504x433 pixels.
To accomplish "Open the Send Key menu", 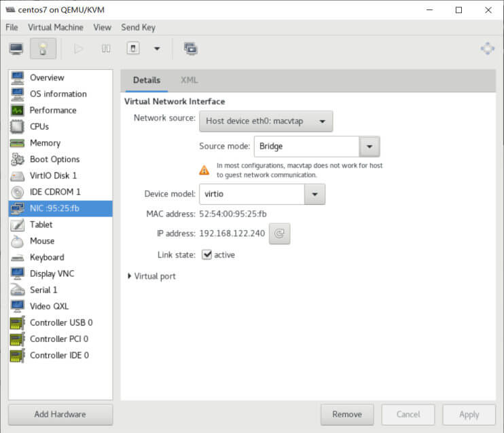I will [x=138, y=28].
